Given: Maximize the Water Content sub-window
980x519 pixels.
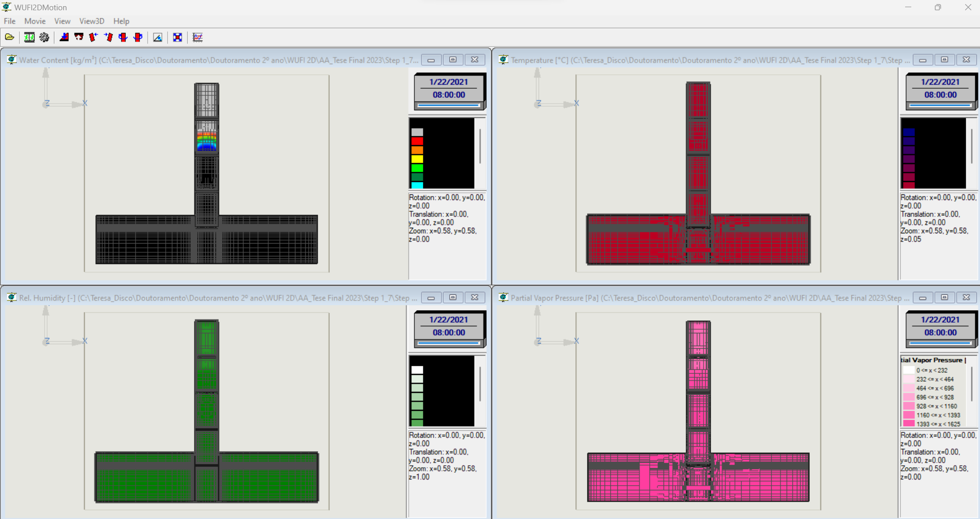Looking at the screenshot, I should 453,60.
